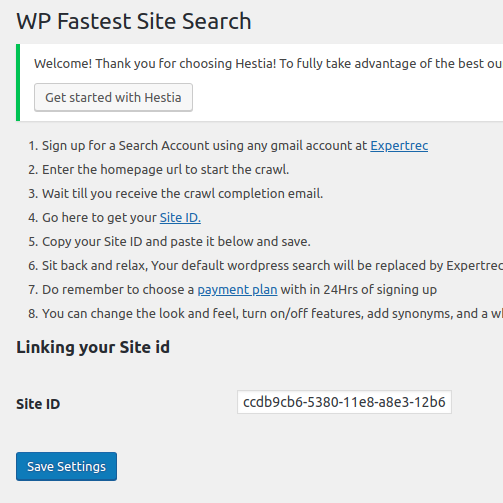Select step 5 Copy your Site ID text
The height and width of the screenshot is (503, 503).
(176, 242)
